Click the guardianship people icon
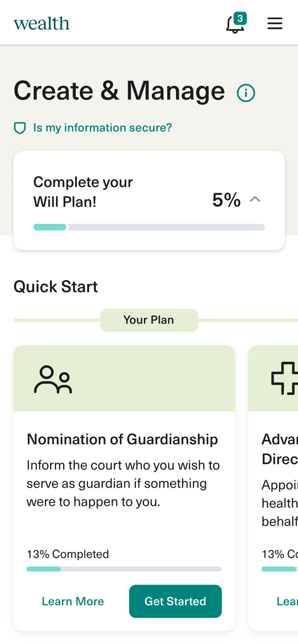Image resolution: width=298 pixels, height=644 pixels. [53, 380]
